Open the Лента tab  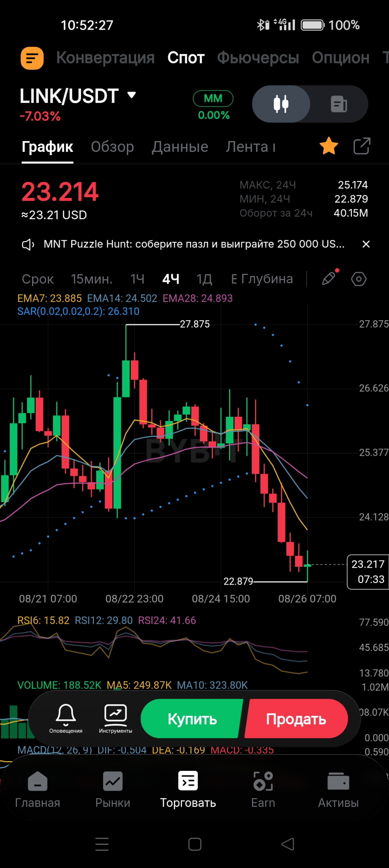(251, 147)
